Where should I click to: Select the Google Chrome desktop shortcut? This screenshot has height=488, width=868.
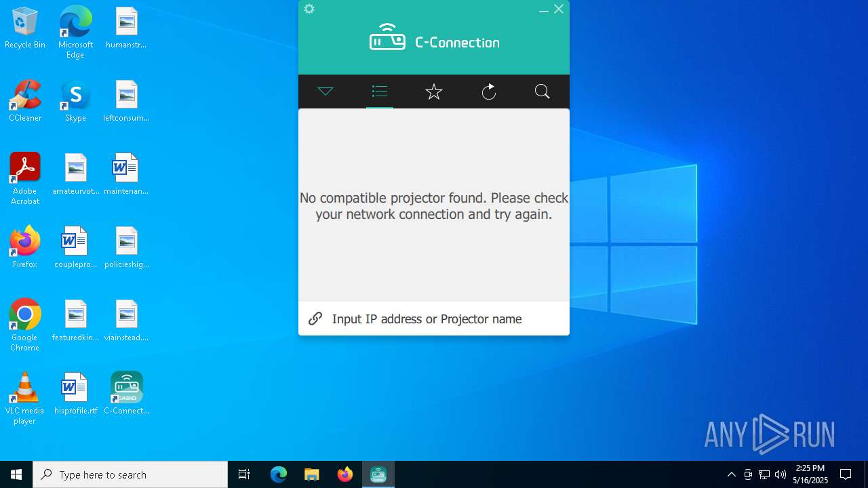pos(25,325)
